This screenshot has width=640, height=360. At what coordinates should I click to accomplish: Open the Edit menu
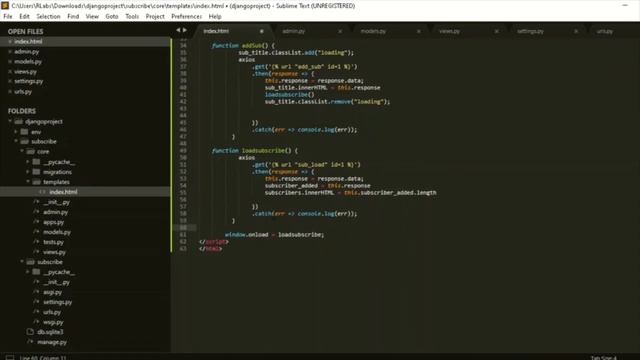click(24, 17)
